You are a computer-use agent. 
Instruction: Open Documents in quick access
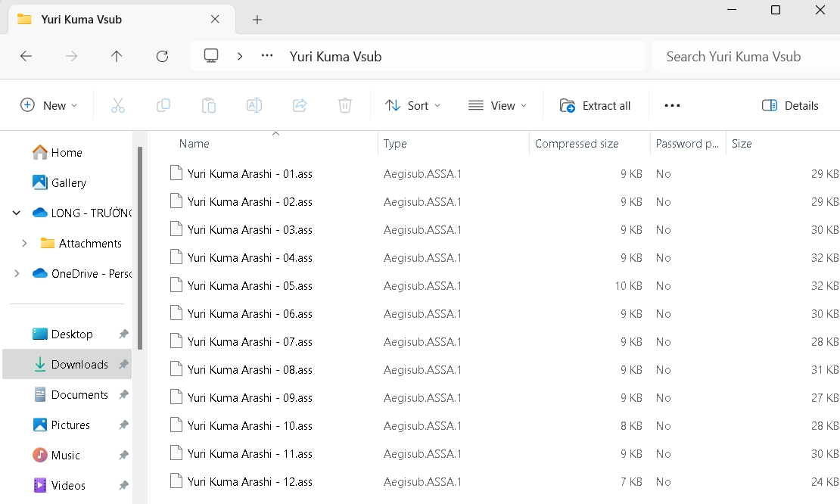coord(70,395)
